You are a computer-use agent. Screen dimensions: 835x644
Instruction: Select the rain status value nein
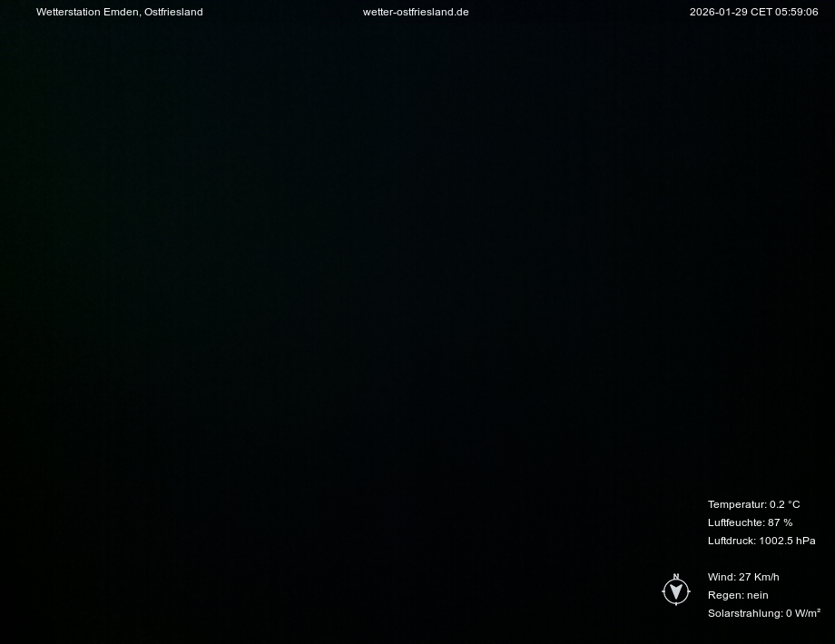tap(758, 595)
